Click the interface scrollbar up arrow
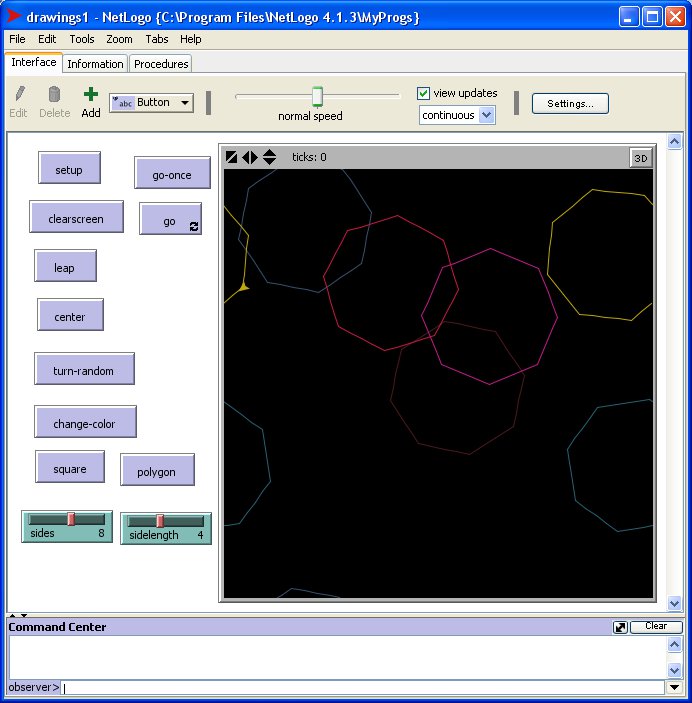Viewport: 692px width, 703px height. point(675,142)
